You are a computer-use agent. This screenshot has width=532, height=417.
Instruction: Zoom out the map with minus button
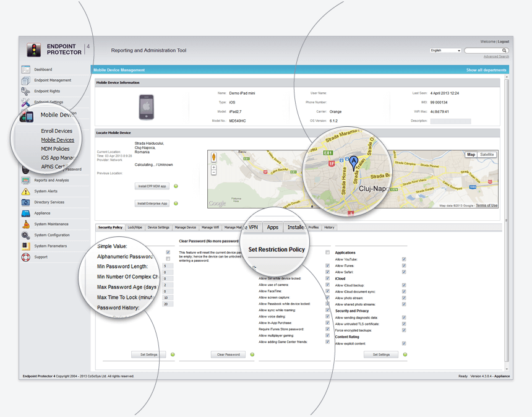coord(214,173)
